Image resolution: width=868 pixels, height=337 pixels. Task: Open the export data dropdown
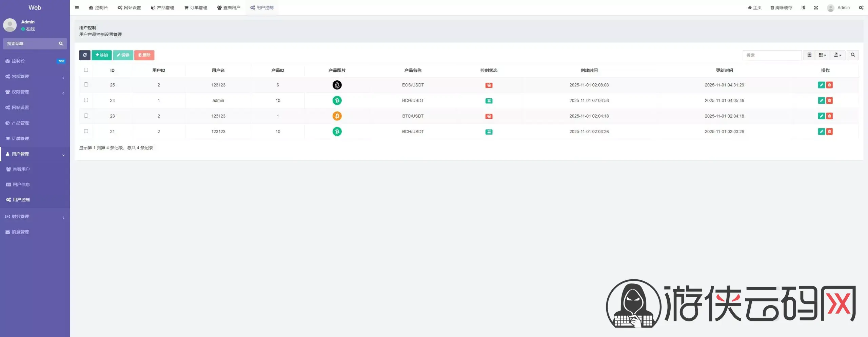[x=837, y=55]
